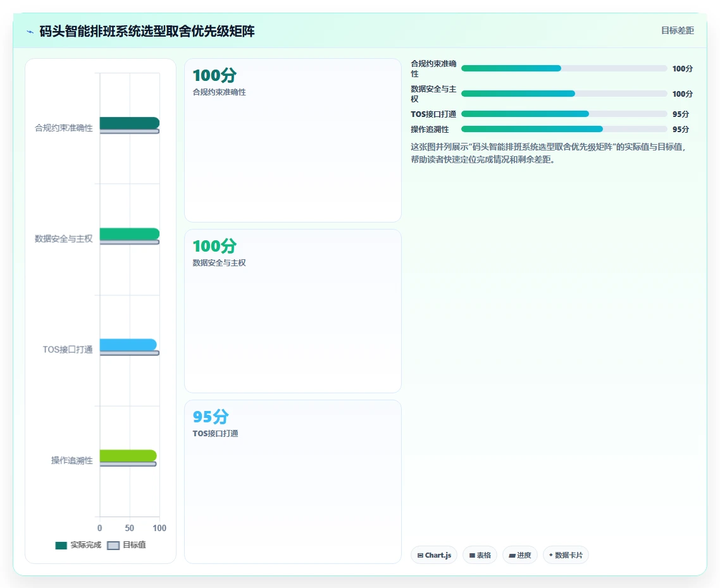Toggle the 目标值 legend swatch

pyautogui.click(x=113, y=545)
